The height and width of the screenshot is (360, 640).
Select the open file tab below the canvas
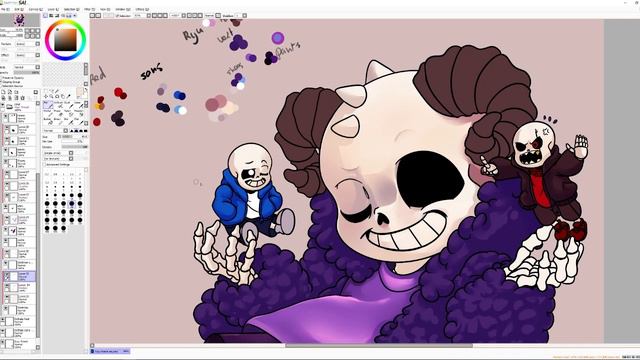click(109, 351)
